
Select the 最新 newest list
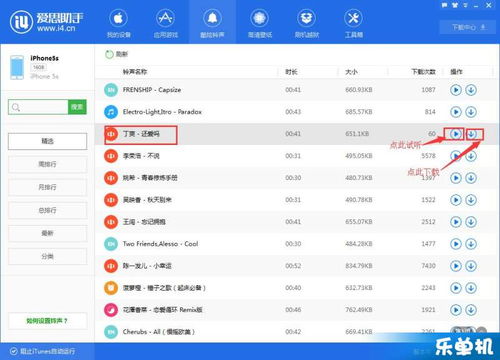[47, 233]
